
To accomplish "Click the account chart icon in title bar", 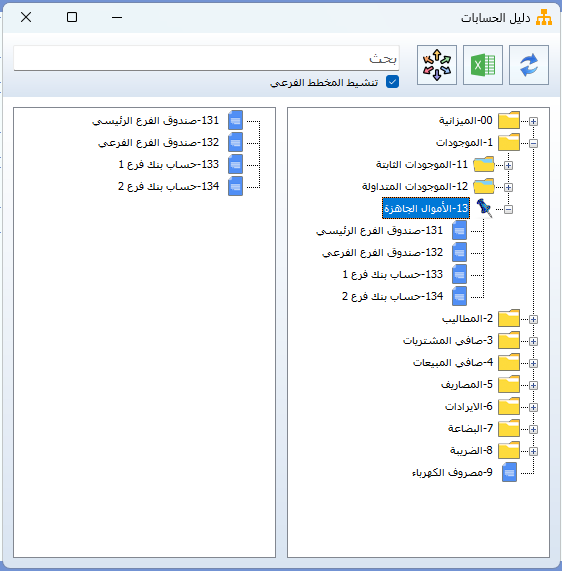I will pyautogui.click(x=544, y=17).
